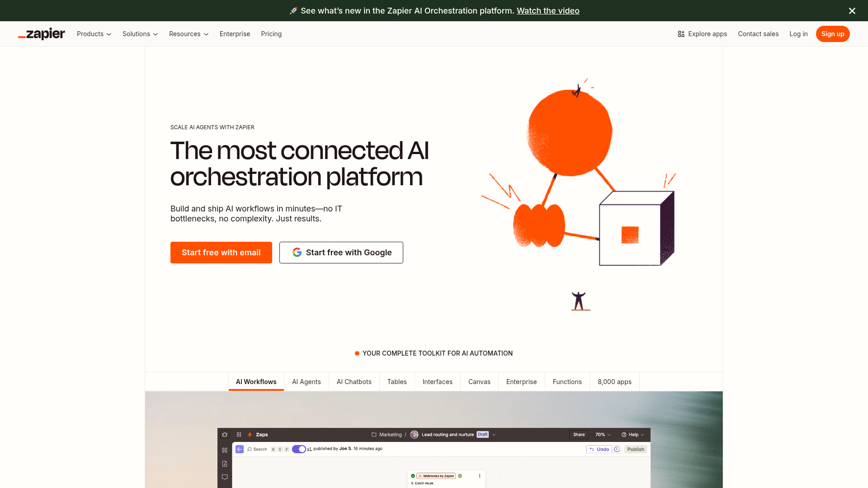Select the Zaps lightning bolt icon
868x488 pixels.
pyautogui.click(x=249, y=434)
